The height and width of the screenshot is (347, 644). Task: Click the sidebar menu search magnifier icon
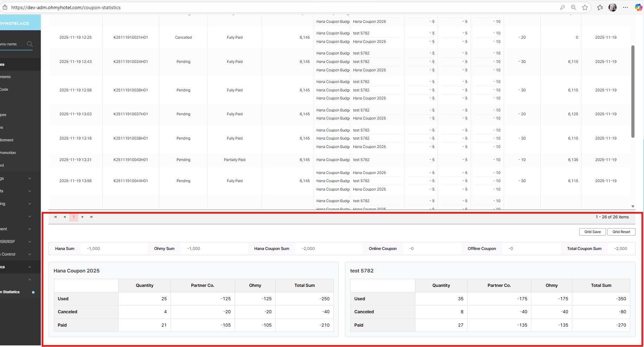coord(30,44)
